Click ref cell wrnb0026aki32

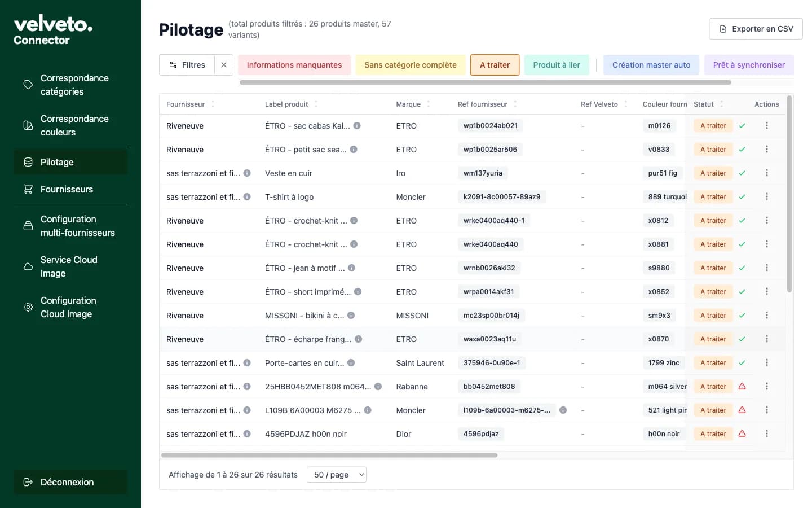click(489, 268)
